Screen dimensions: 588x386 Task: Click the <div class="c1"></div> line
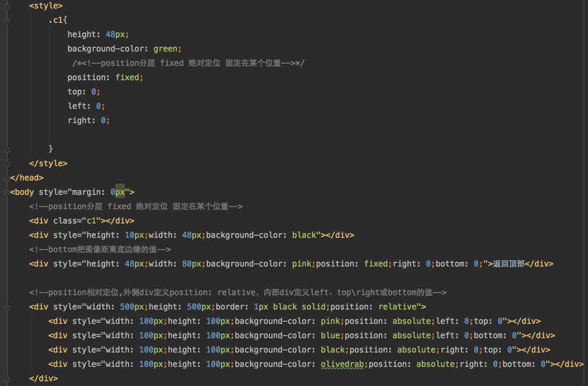click(82, 221)
